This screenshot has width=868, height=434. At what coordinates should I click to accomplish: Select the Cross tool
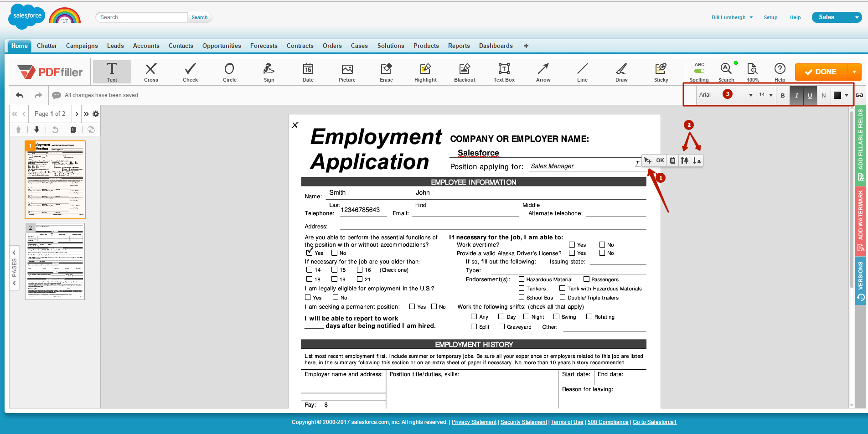click(151, 72)
